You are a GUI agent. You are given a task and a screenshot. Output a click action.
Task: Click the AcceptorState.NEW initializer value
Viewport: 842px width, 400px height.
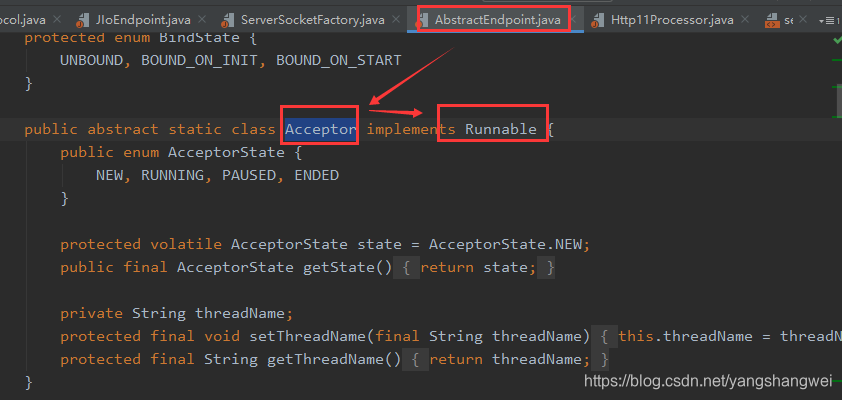click(x=505, y=244)
